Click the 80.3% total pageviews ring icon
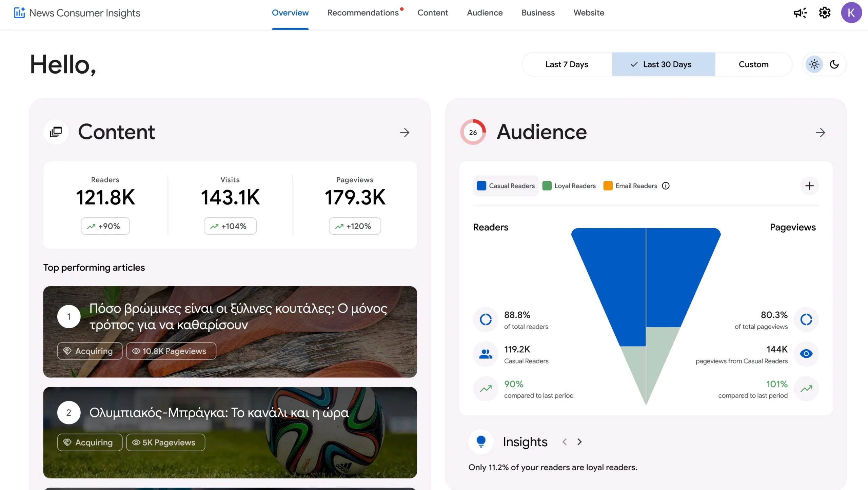This screenshot has height=490, width=868. pos(806,319)
